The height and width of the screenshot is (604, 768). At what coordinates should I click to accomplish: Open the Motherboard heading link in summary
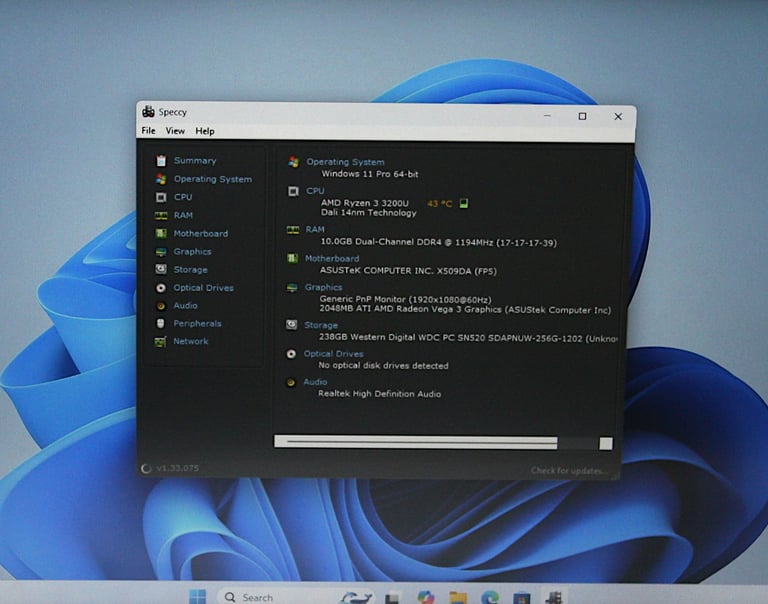point(332,258)
